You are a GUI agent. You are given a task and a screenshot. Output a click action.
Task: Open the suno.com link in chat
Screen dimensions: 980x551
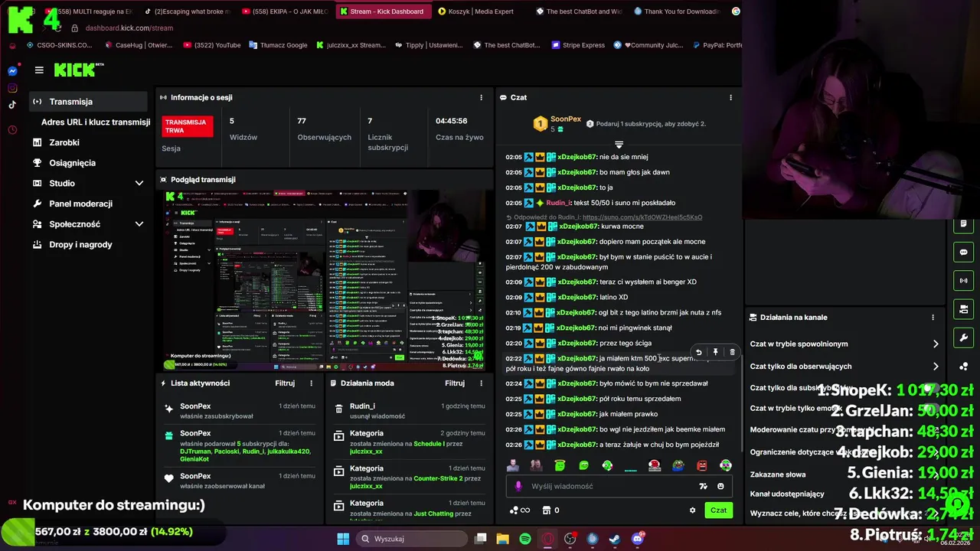(x=642, y=217)
